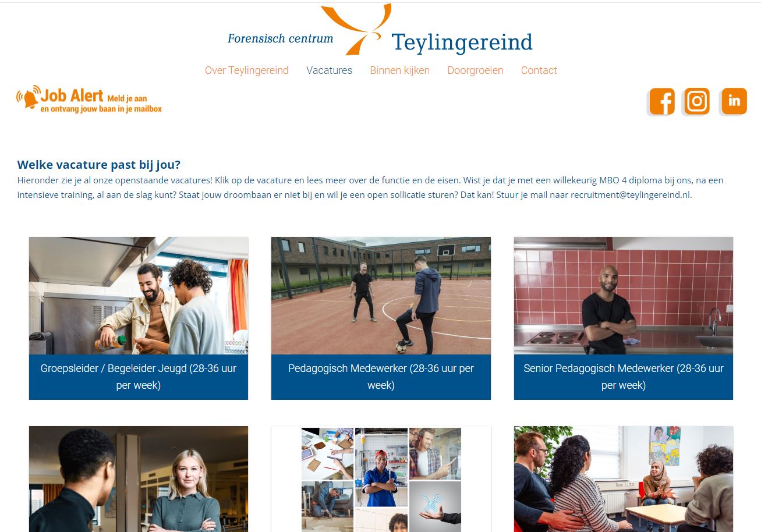Open the photo of man with crossed arms
761x532 pixels.
coord(624,296)
